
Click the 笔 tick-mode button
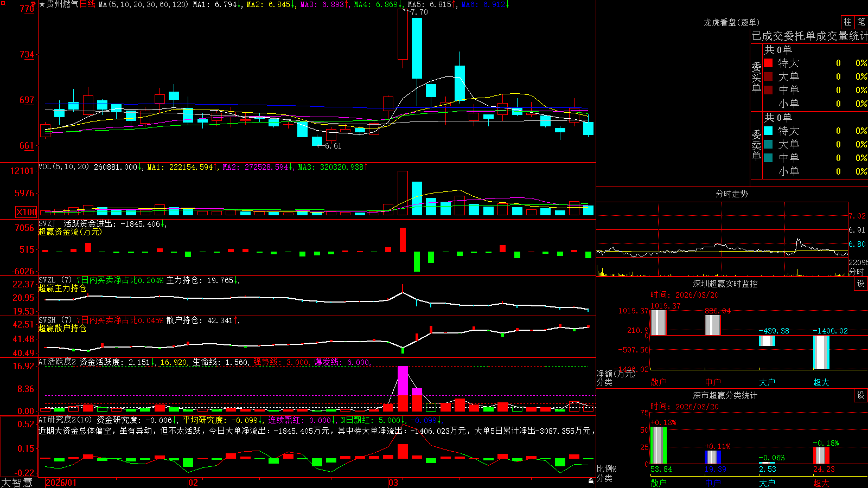click(x=861, y=22)
